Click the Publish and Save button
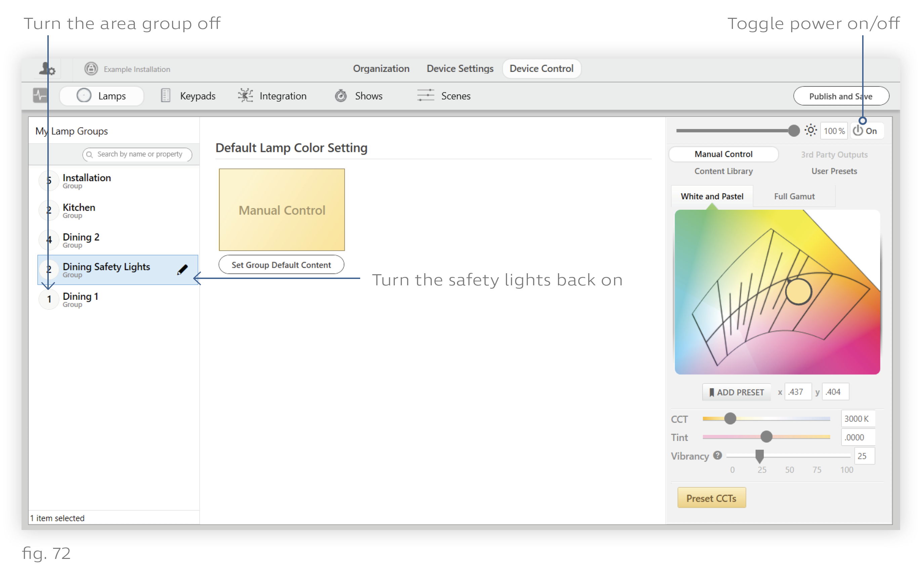 [841, 96]
